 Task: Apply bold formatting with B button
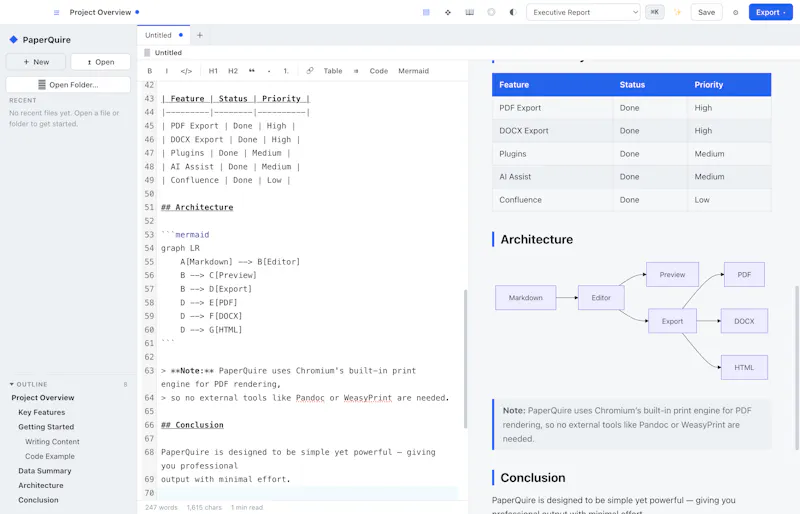(x=149, y=71)
